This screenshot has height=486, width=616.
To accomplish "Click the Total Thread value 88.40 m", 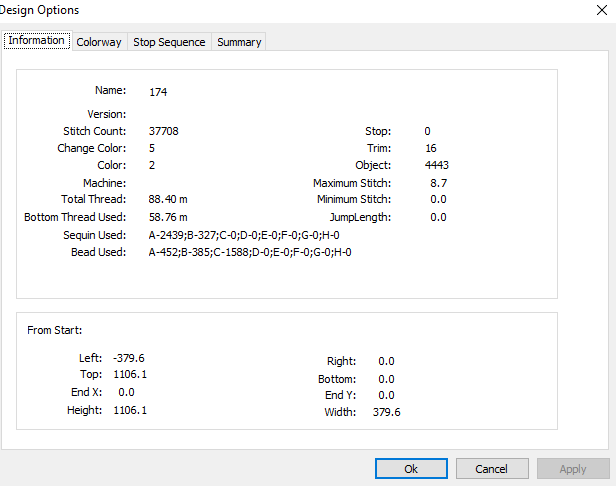I will (x=168, y=199).
